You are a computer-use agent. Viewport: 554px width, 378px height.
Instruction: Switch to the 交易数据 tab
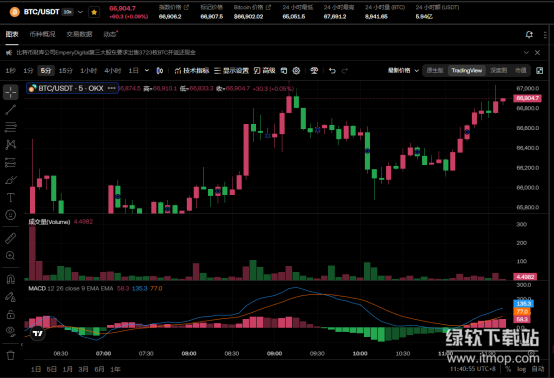(x=79, y=34)
